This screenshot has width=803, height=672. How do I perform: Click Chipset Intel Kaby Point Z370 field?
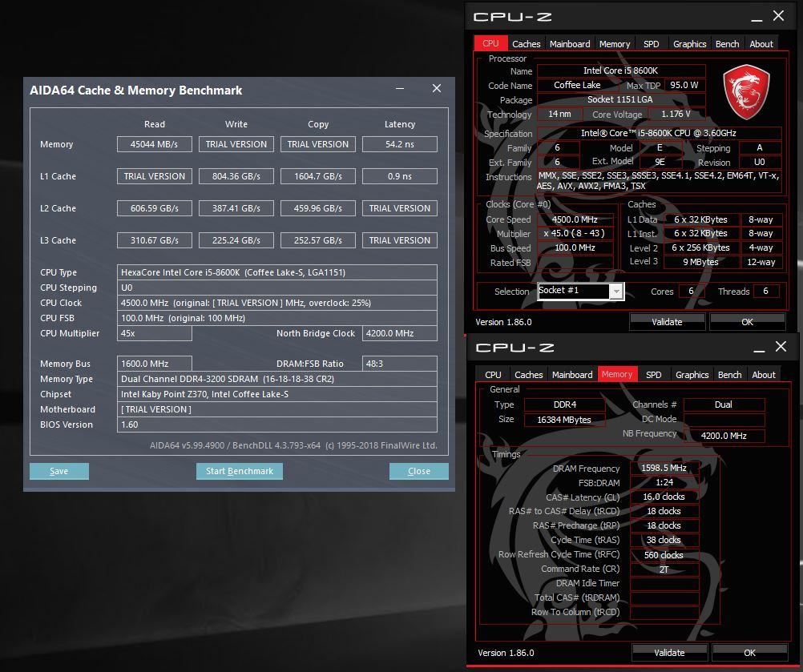(x=277, y=394)
